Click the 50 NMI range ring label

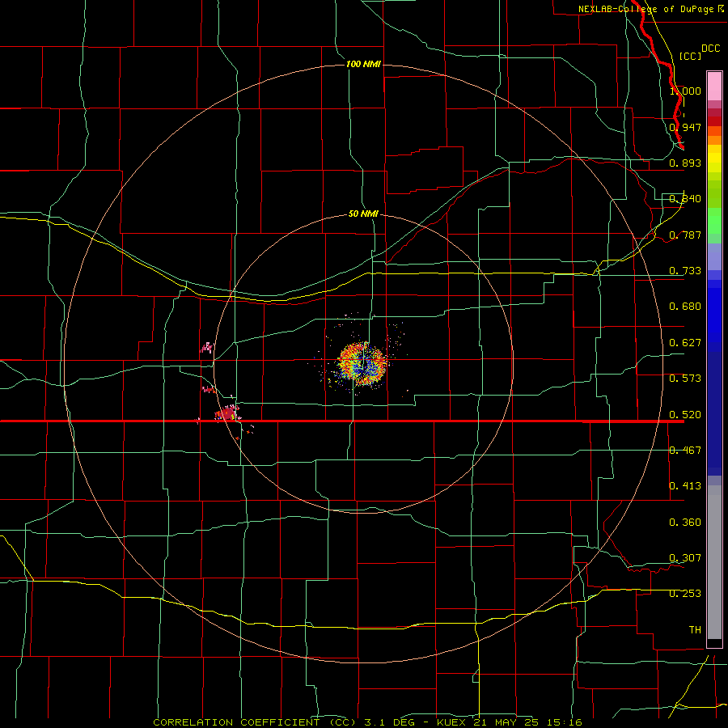point(363,214)
